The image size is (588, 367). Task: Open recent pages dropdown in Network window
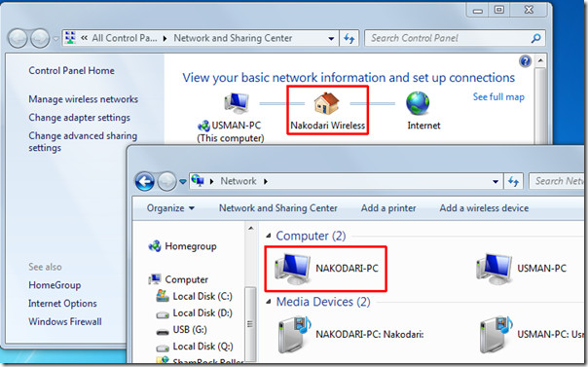click(x=183, y=182)
